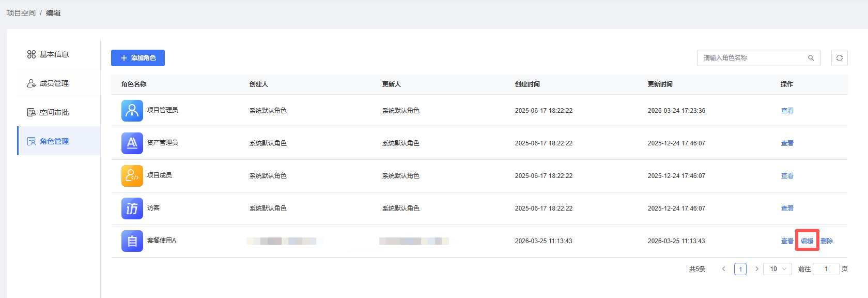Open 基本信息 in the sidebar
The width and height of the screenshot is (868, 298).
(x=54, y=54)
